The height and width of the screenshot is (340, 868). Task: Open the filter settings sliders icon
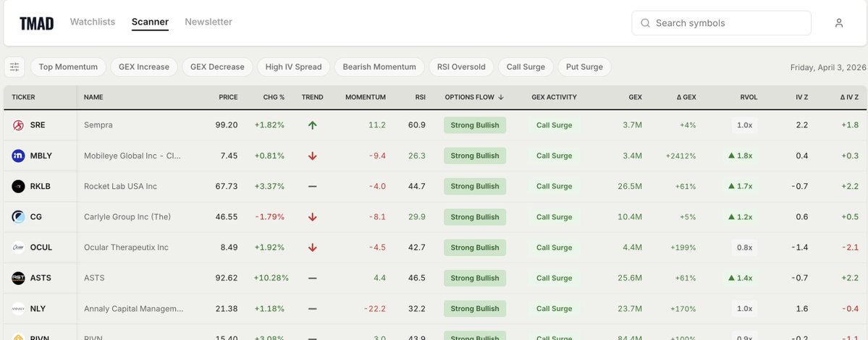(14, 67)
